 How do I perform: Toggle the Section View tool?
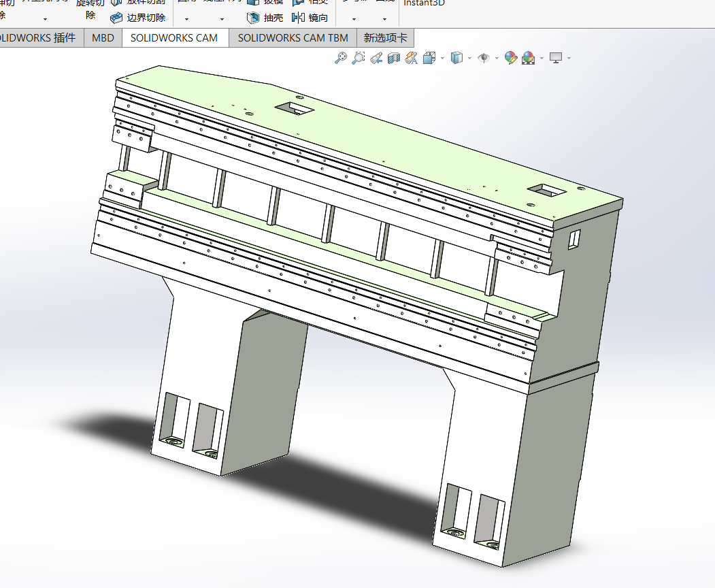click(393, 58)
